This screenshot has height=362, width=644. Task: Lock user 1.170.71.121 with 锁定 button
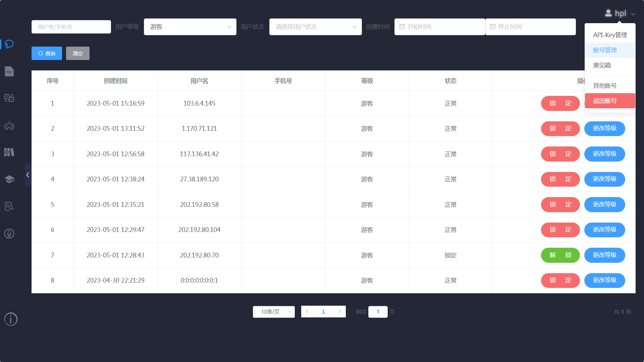tap(560, 129)
